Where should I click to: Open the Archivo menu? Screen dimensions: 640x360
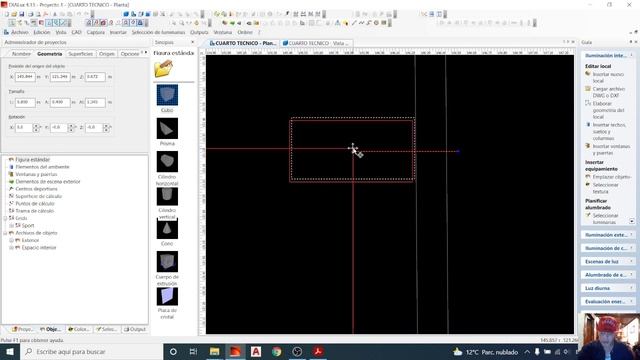pos(20,32)
